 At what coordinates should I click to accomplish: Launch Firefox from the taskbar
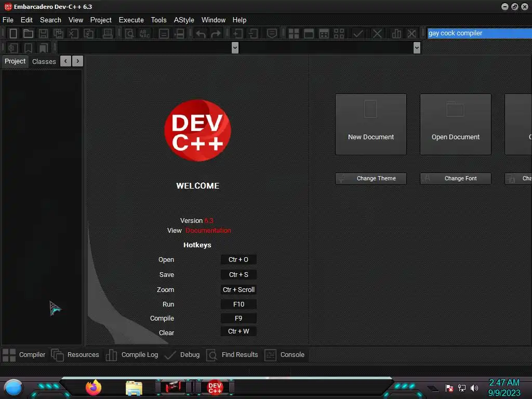click(94, 388)
